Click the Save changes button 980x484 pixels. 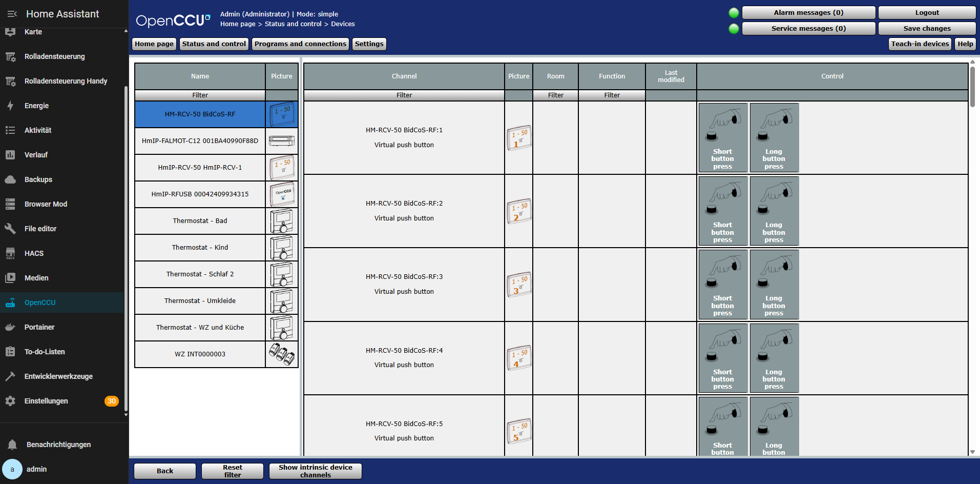[927, 29]
